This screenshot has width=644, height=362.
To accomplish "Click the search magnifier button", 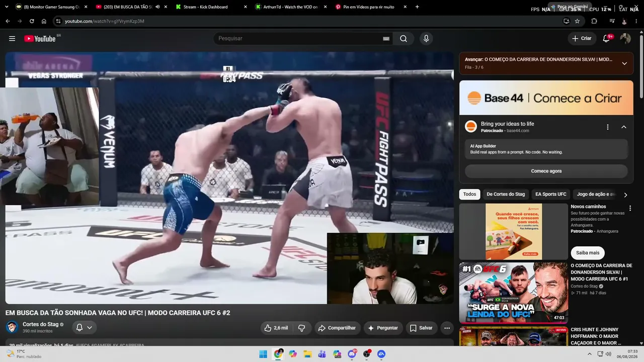I will (x=404, y=39).
